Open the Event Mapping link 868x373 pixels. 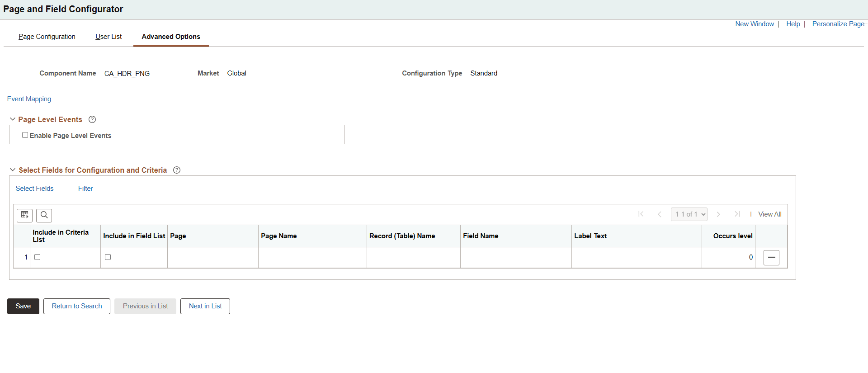(29, 99)
